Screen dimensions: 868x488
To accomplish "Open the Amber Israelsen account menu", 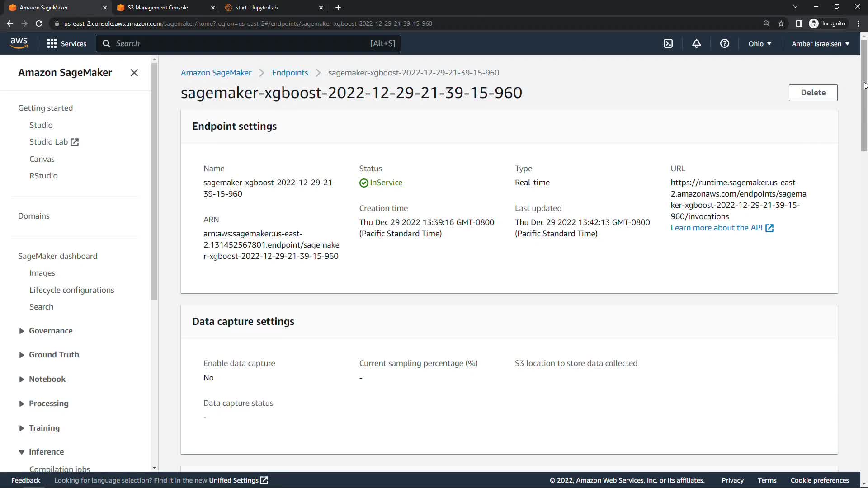I will pos(820,43).
